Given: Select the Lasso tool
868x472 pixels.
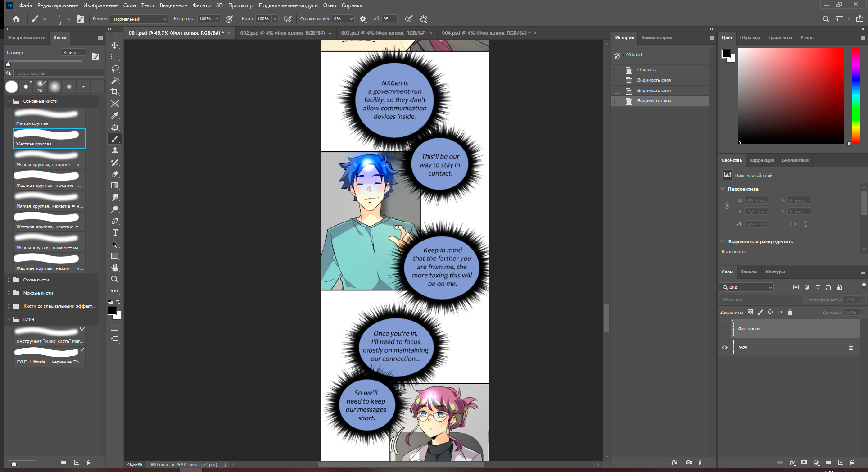Looking at the screenshot, I should 115,68.
